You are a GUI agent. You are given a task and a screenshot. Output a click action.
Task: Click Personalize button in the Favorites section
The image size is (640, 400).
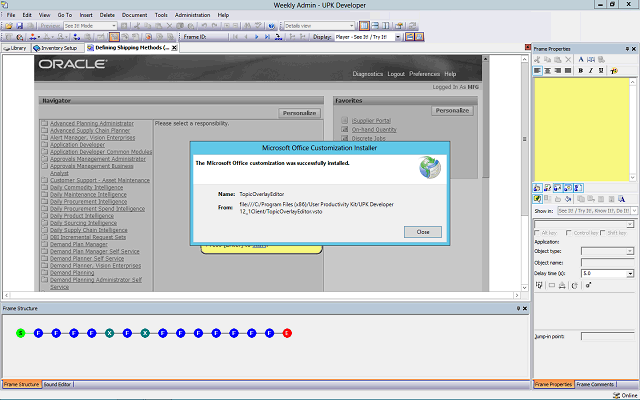(x=452, y=111)
